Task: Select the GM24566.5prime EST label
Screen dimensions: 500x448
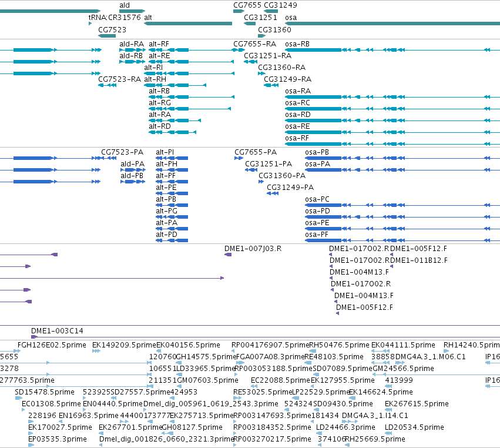Action: 403,369
